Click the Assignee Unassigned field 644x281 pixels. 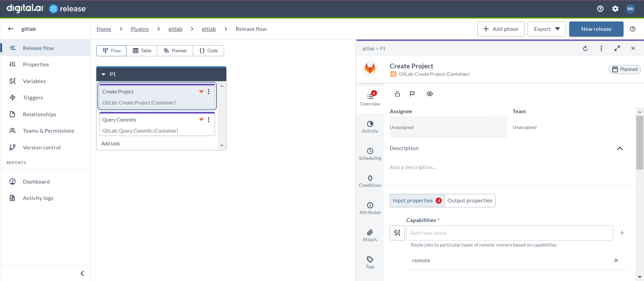click(448, 127)
